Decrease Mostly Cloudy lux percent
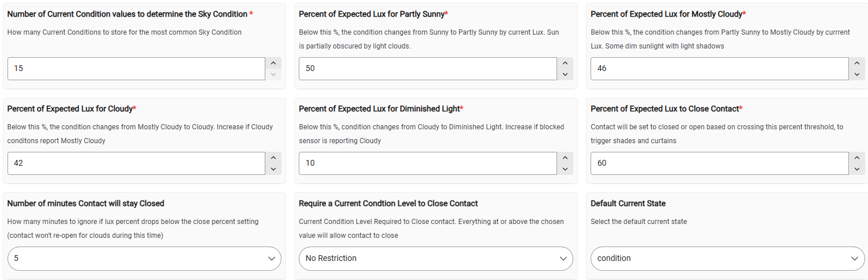The width and height of the screenshot is (868, 280). coord(856,74)
